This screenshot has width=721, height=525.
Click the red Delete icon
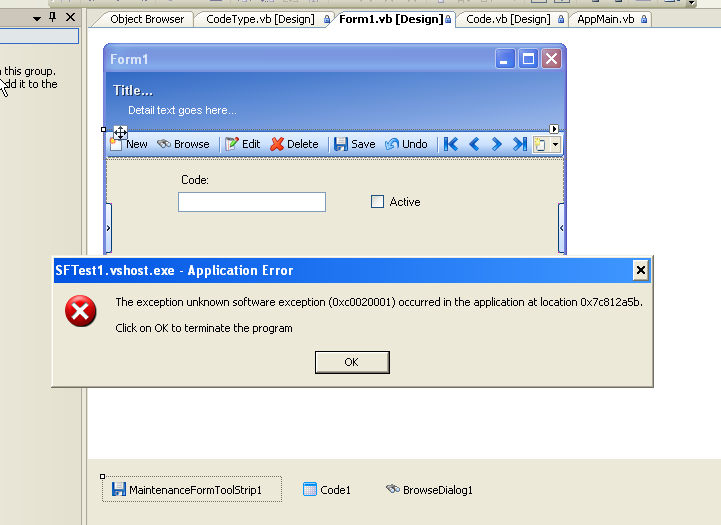(x=277, y=144)
